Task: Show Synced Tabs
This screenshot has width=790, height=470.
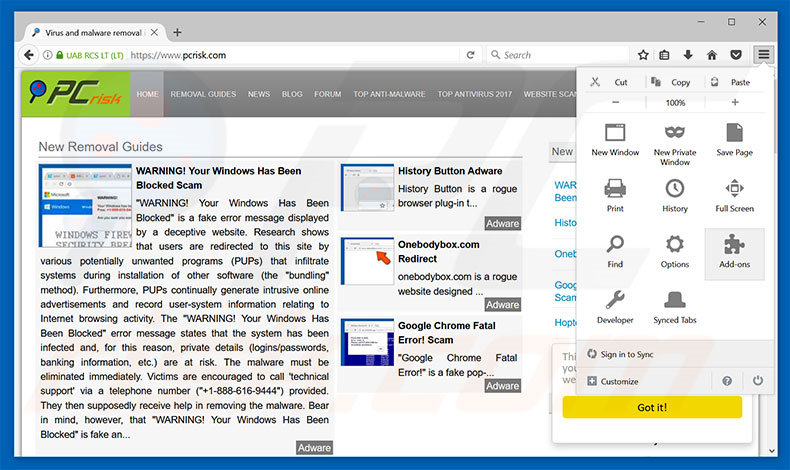Action: click(x=675, y=307)
